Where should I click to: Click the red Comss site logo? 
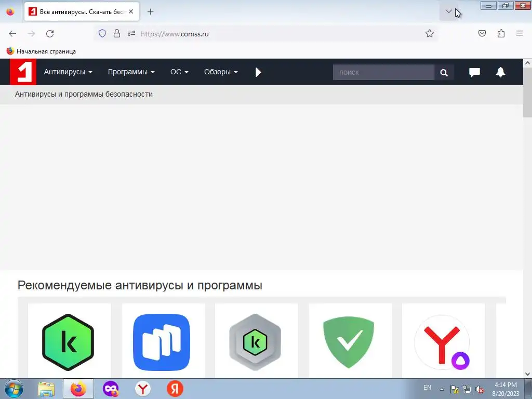23,72
